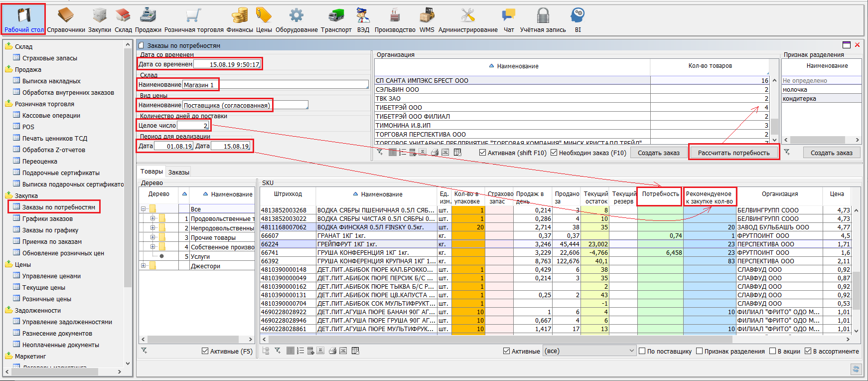Toggle the Необходим заказ (F10) checkbox

pyautogui.click(x=554, y=153)
